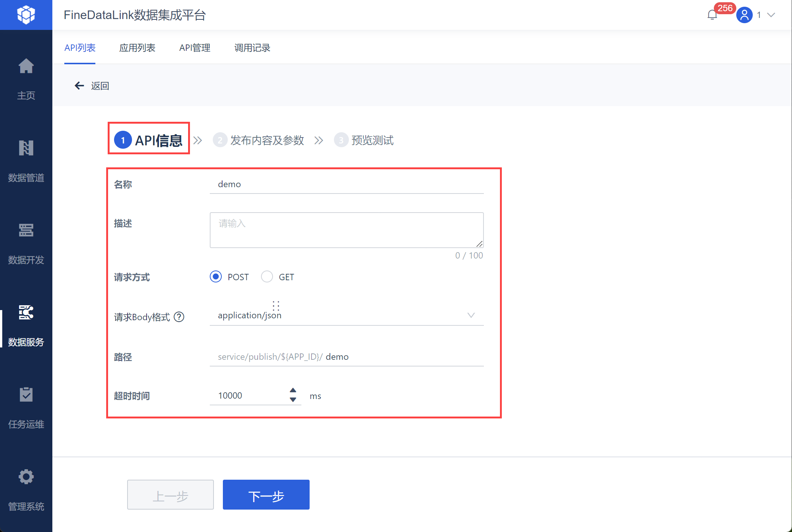
Task: Select the GET request method
Action: [x=267, y=277]
